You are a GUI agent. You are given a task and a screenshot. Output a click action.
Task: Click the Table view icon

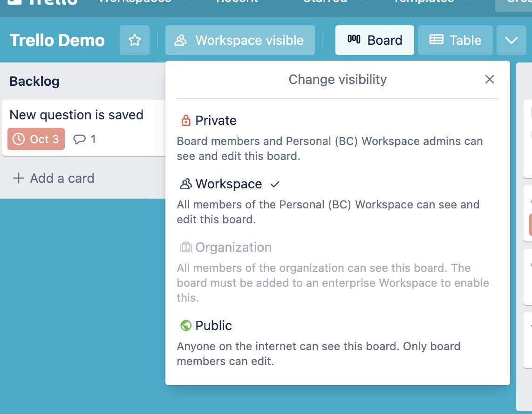pyautogui.click(x=437, y=40)
